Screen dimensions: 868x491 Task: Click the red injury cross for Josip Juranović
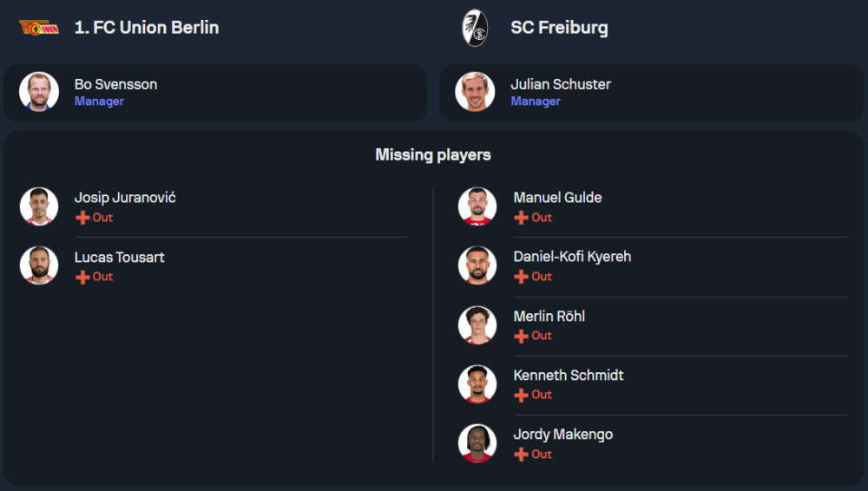82,218
